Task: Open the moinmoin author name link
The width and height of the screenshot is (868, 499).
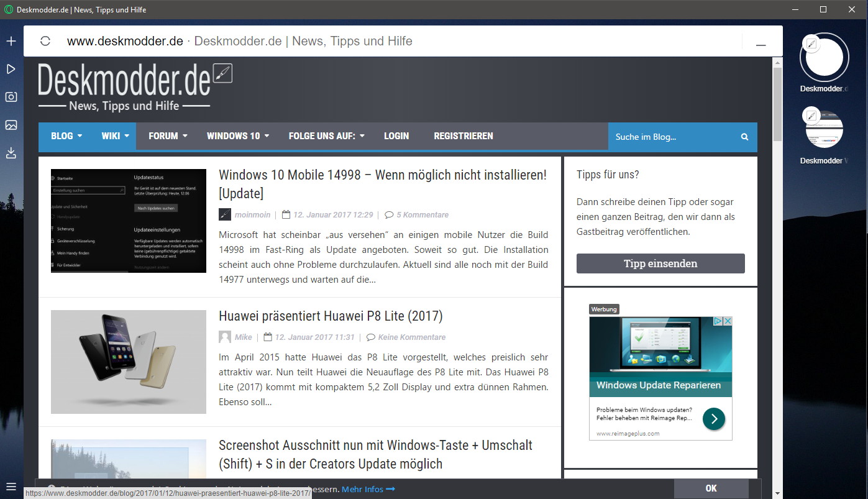Action: click(x=252, y=215)
